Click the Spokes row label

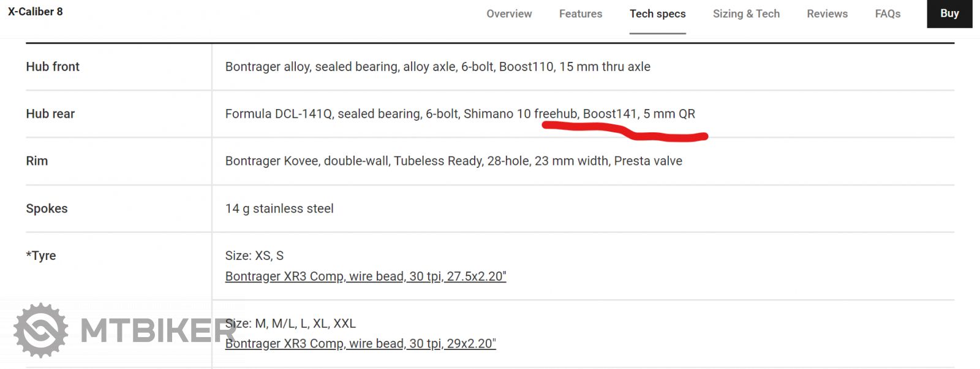coord(47,208)
